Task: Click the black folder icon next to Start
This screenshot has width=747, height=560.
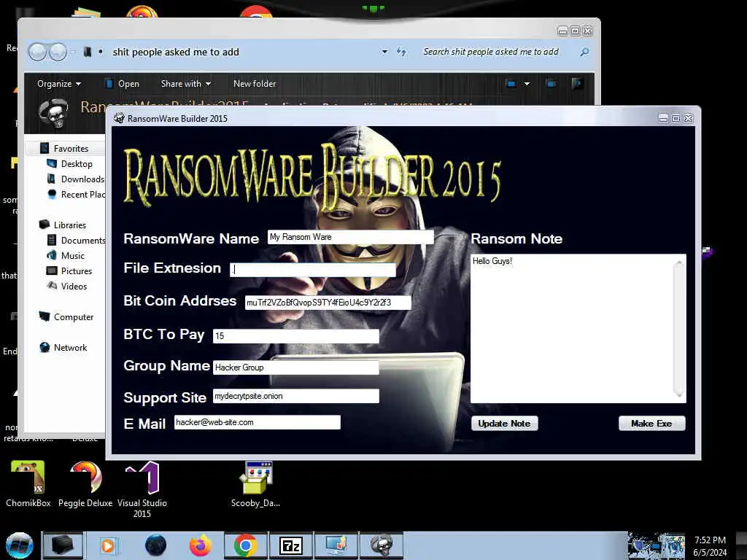Action: pyautogui.click(x=63, y=545)
